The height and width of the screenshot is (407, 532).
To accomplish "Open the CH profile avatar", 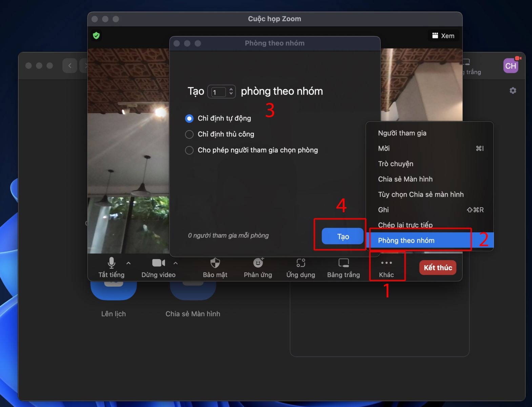I will coord(511,66).
